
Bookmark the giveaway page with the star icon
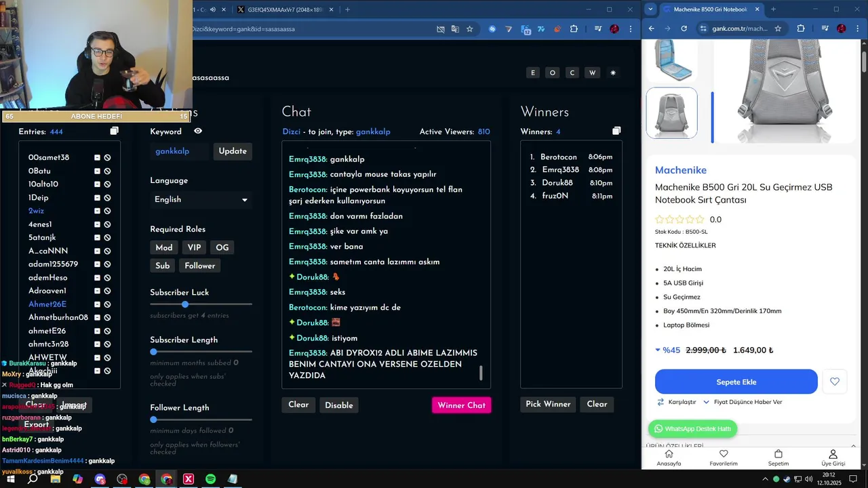tap(469, 29)
